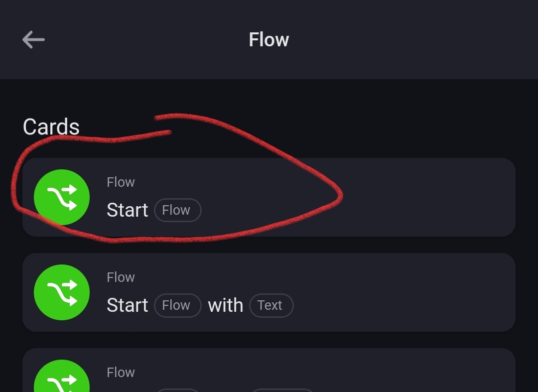This screenshot has width=538, height=392.
Task: Tap the second cut-off chip on the third card
Action: pyautogui.click(x=283, y=390)
